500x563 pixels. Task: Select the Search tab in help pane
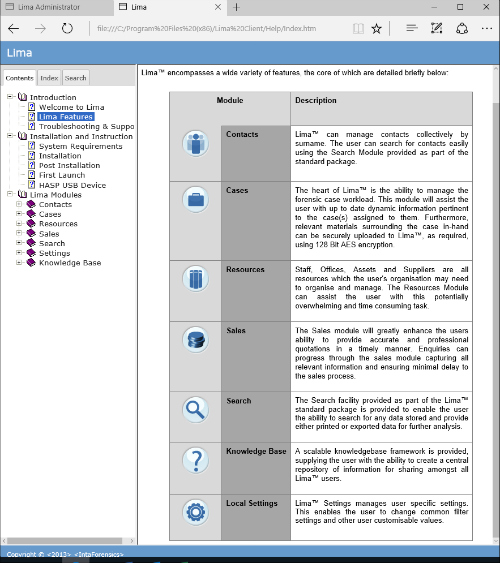75,78
